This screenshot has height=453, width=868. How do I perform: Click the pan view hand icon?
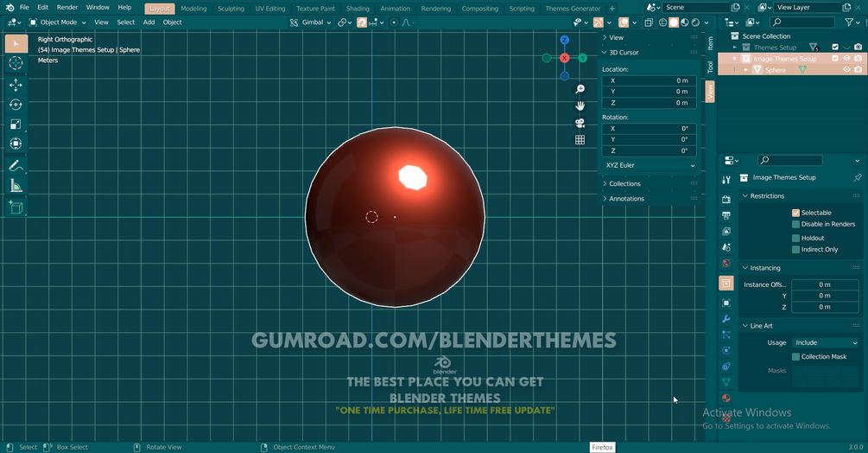click(x=580, y=105)
